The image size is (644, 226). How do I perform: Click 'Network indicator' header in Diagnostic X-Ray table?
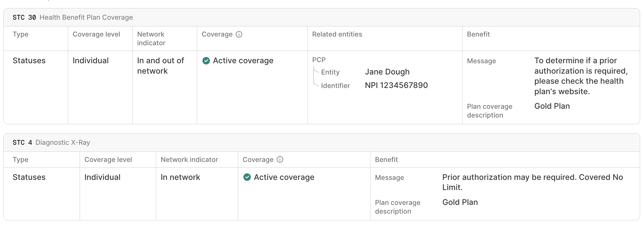click(x=189, y=159)
